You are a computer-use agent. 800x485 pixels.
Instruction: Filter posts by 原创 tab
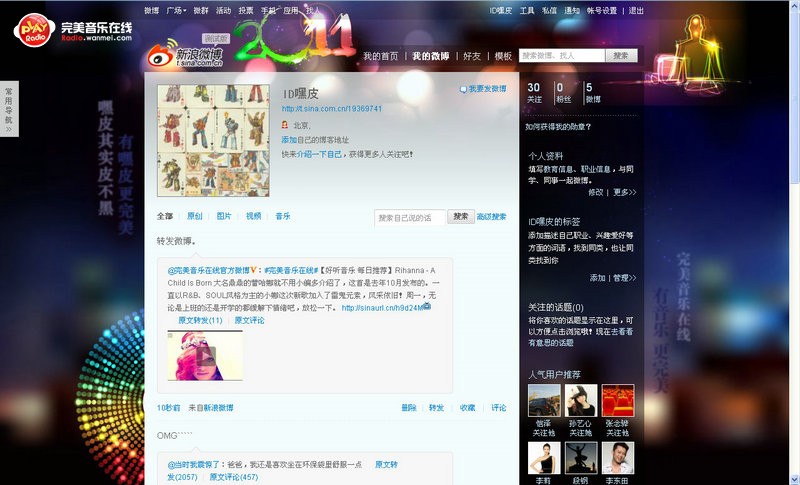[x=194, y=216]
